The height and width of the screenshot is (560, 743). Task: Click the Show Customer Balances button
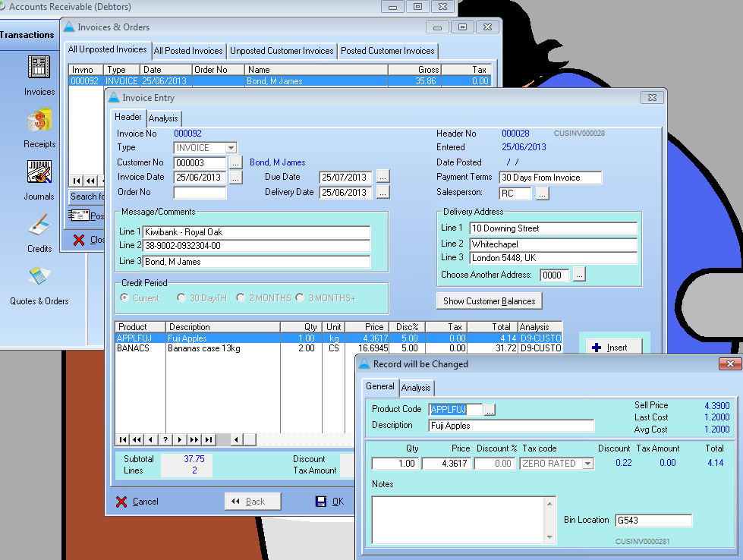[489, 301]
